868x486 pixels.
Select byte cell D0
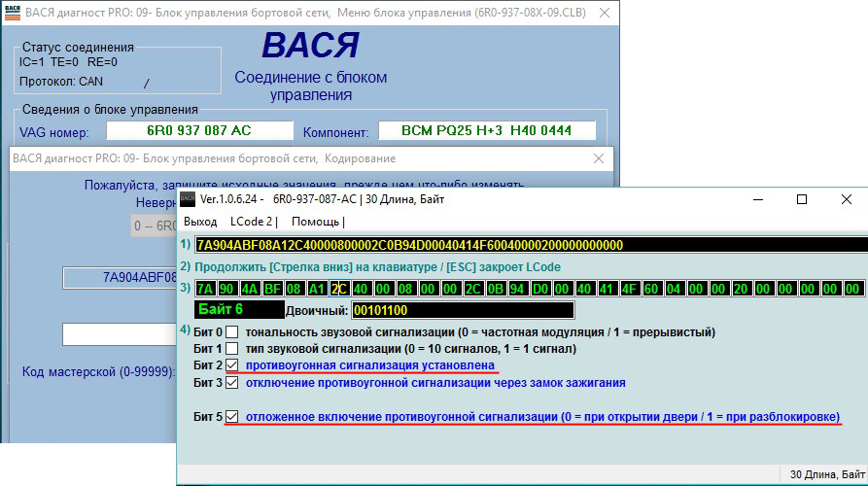(x=540, y=289)
